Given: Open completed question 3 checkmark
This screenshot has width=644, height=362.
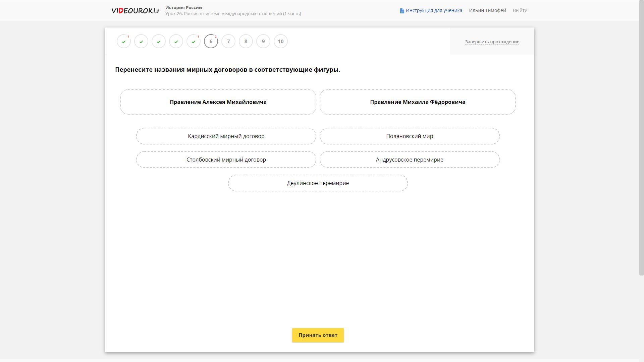Looking at the screenshot, I should click(159, 42).
